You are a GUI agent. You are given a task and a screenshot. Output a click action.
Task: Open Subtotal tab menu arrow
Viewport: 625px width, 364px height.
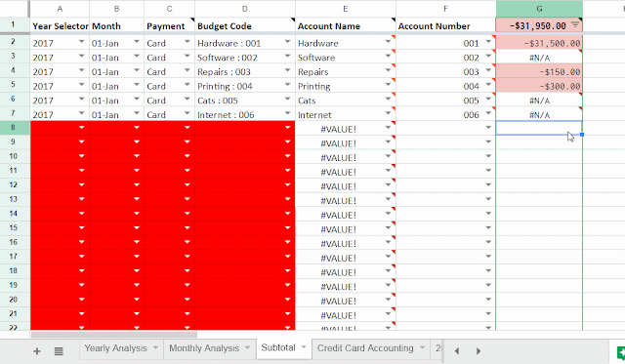[x=304, y=347]
